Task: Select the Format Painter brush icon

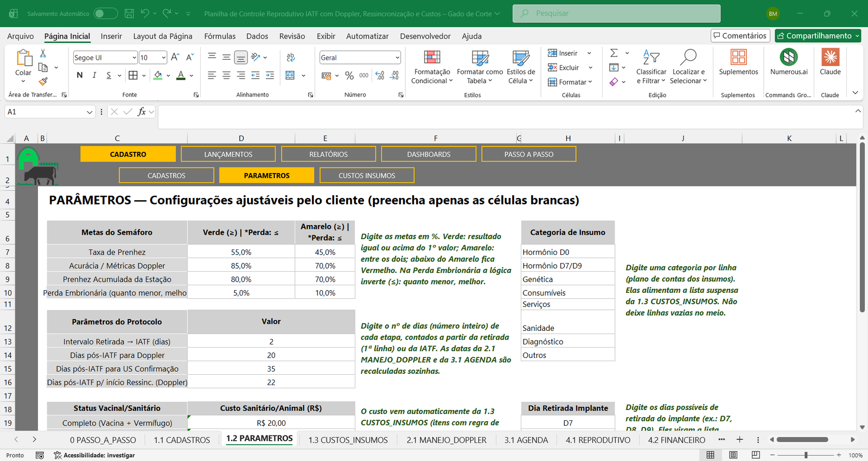Action: pyautogui.click(x=43, y=81)
